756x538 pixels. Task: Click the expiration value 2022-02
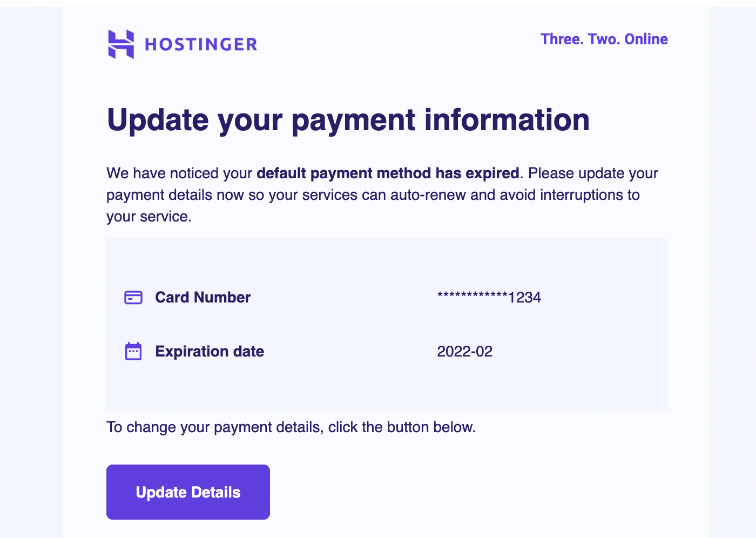[464, 352]
